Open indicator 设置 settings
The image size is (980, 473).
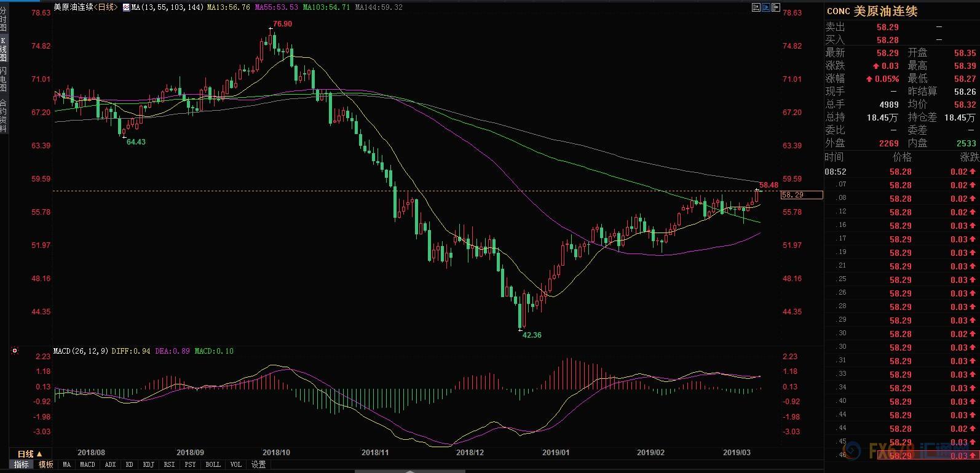point(259,464)
